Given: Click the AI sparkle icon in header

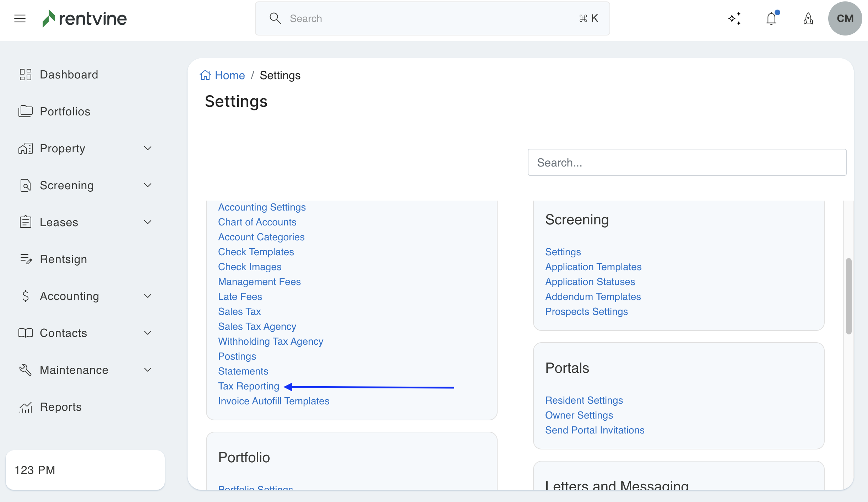Looking at the screenshot, I should click(x=734, y=18).
